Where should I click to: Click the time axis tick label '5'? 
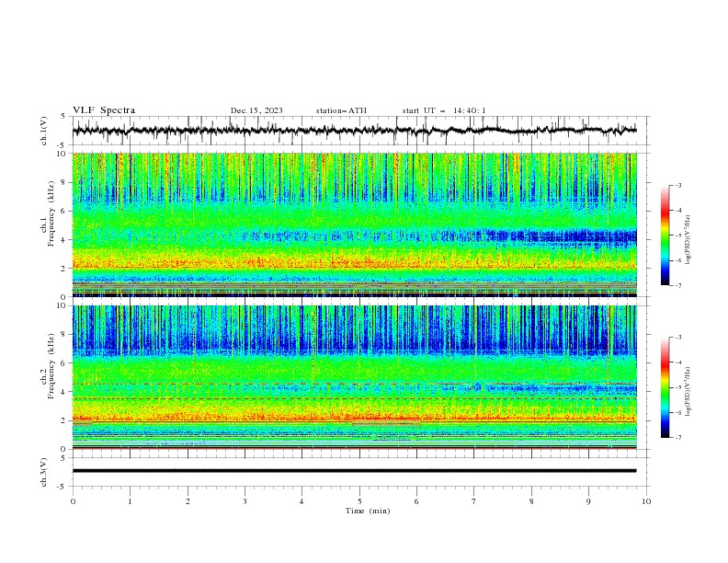click(359, 501)
